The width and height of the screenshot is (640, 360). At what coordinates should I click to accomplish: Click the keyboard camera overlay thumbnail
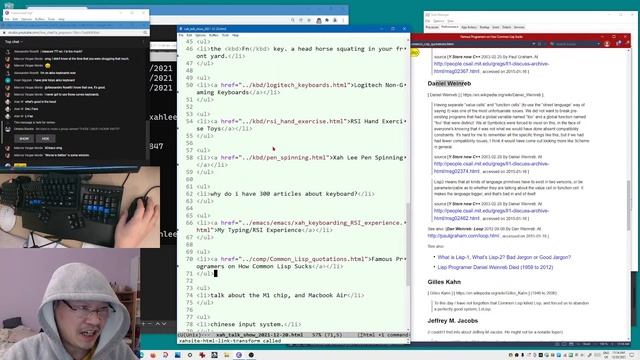coord(80,207)
